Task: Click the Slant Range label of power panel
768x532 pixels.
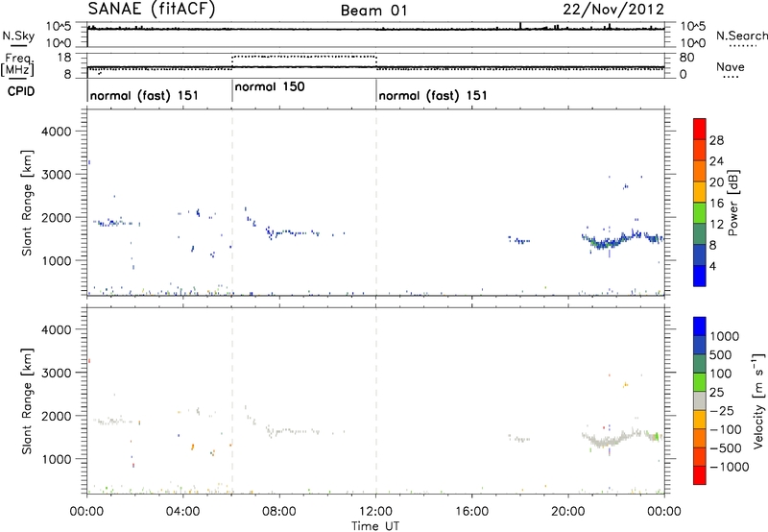Action: (27, 203)
